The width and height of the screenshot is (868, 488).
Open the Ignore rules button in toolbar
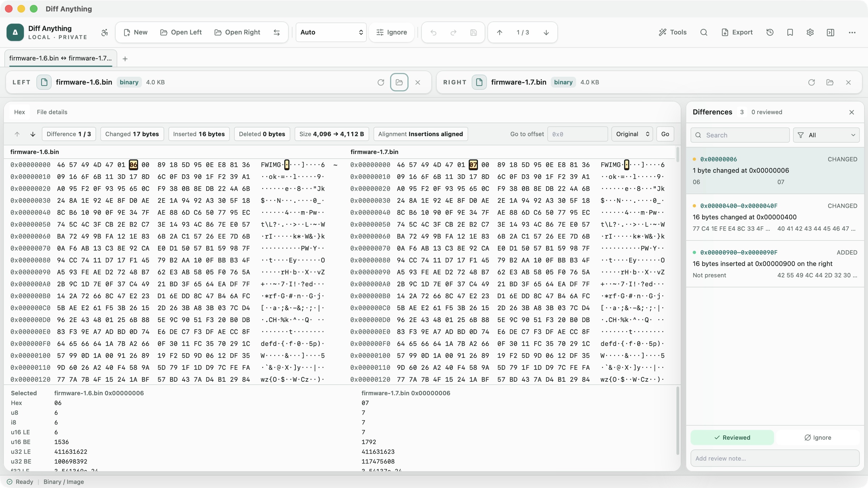point(392,33)
